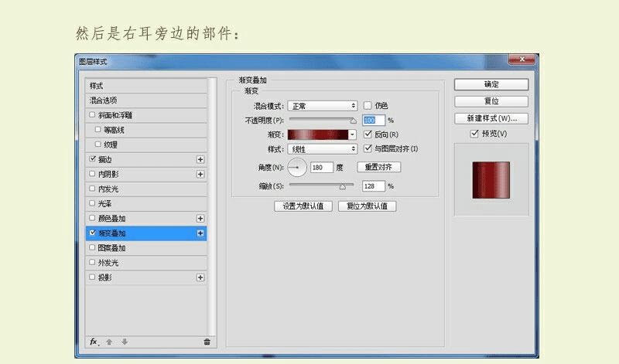This screenshot has width=619, height=364.
Task: Click the 角度 field showing 180
Action: (x=322, y=168)
